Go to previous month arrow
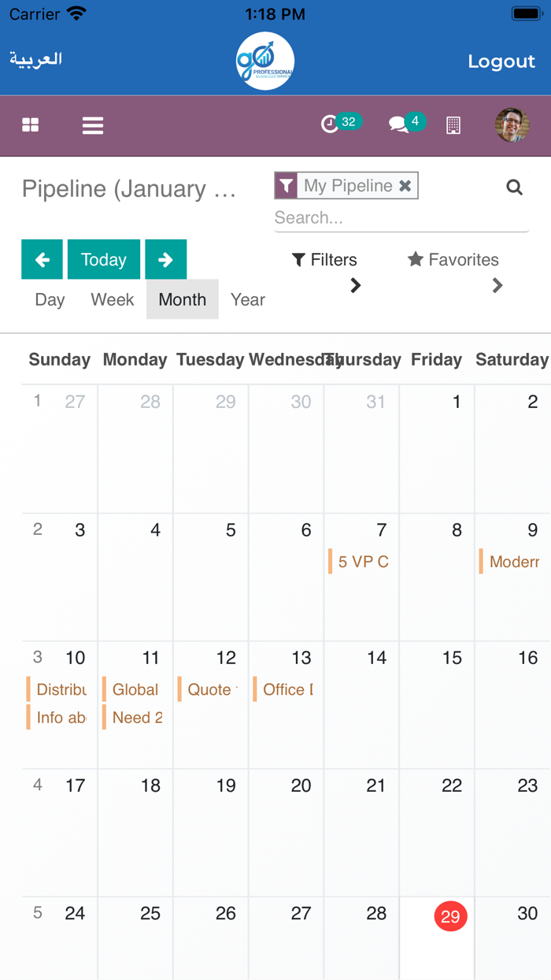This screenshot has height=980, width=551. point(42,259)
